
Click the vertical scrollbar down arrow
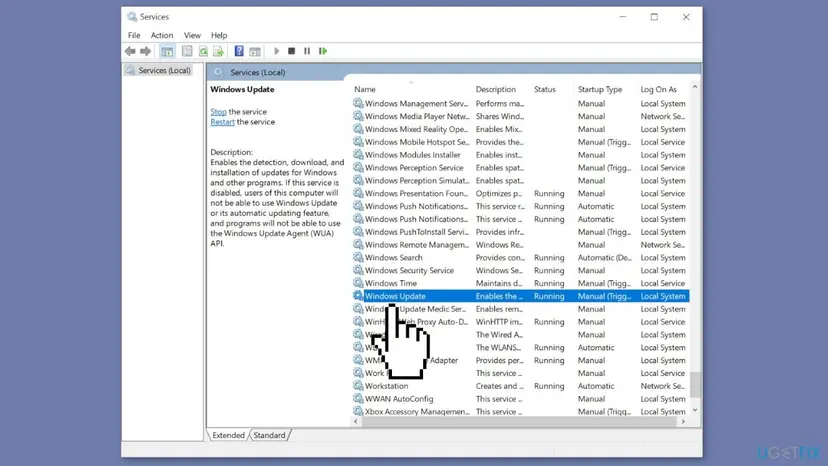[695, 411]
